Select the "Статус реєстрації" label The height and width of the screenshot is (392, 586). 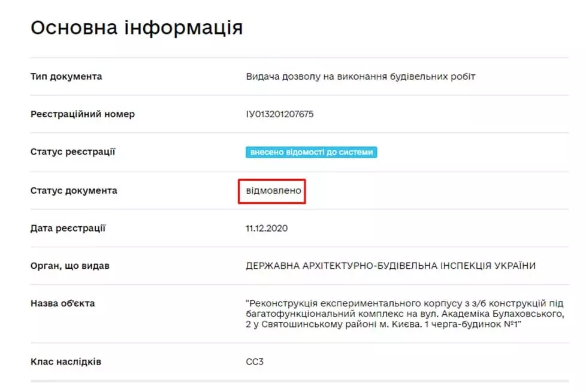73,152
